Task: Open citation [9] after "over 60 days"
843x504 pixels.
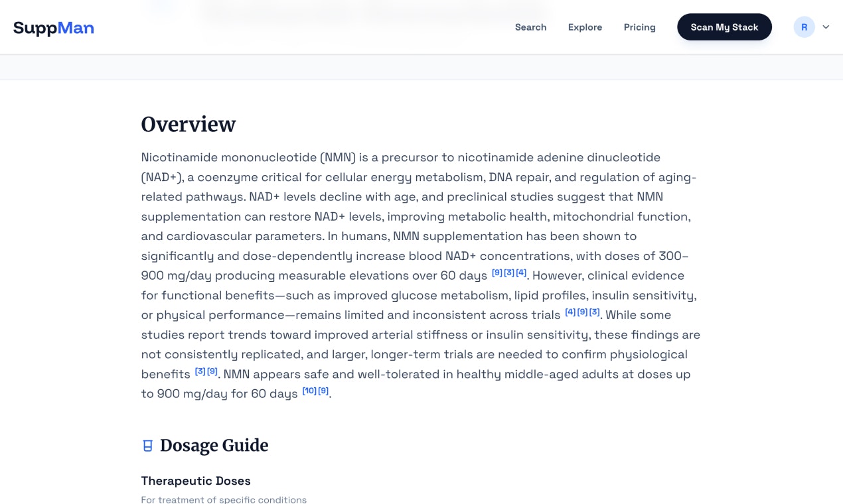Action: click(x=497, y=273)
